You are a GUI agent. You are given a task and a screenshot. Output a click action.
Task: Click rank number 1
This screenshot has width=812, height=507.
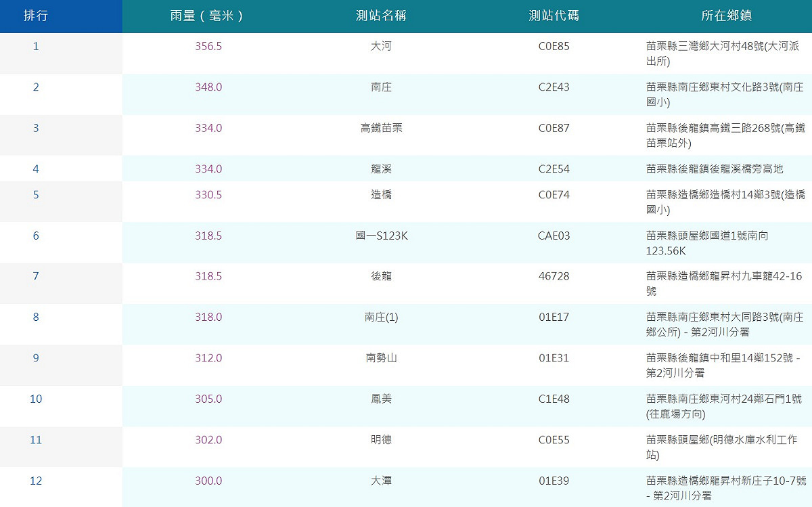36,47
